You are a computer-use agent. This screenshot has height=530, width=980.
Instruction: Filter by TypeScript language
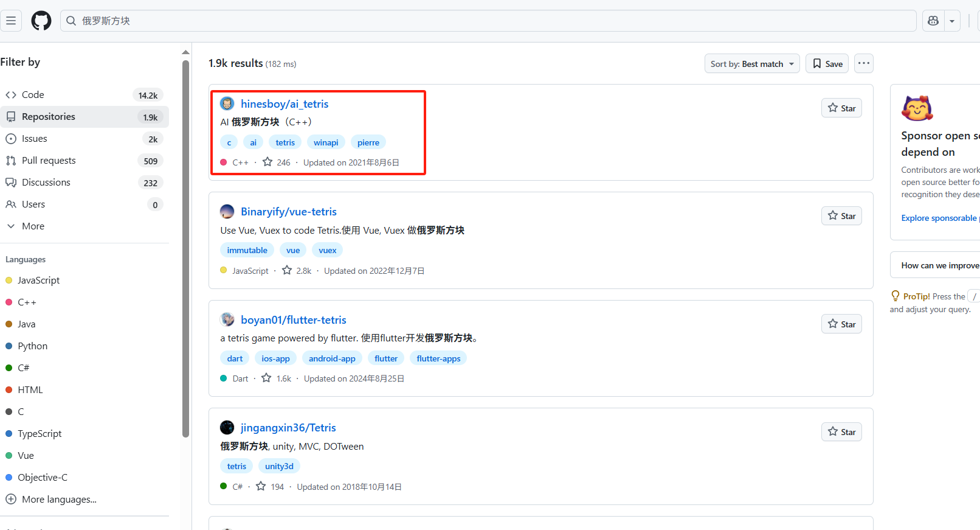(34, 434)
